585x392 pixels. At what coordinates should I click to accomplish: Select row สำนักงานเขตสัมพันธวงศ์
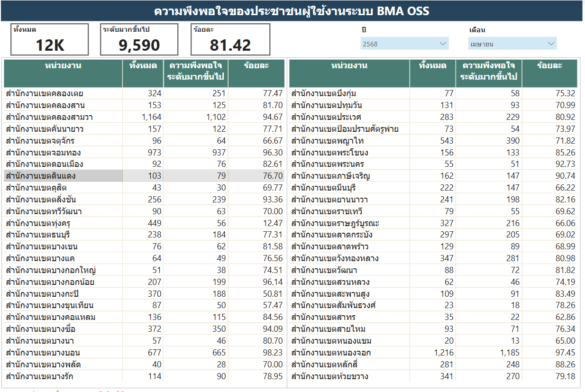point(433,305)
